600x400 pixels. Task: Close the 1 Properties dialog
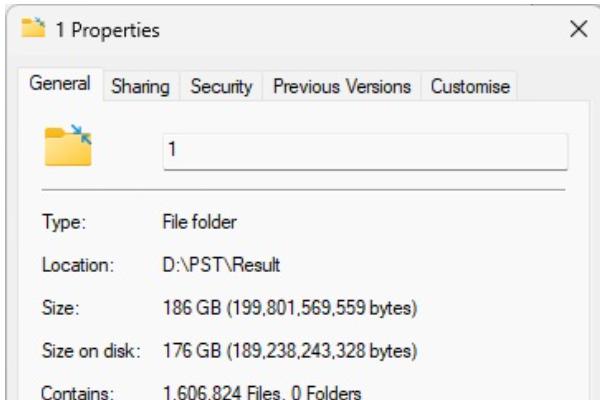(577, 30)
